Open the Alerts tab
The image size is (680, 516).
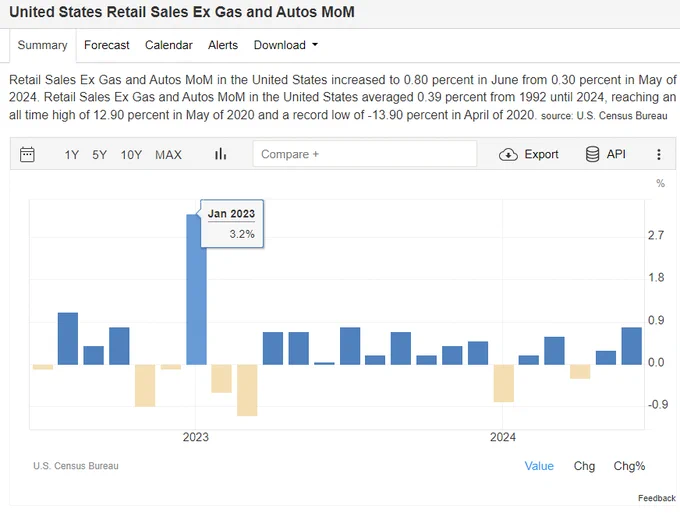tap(223, 45)
